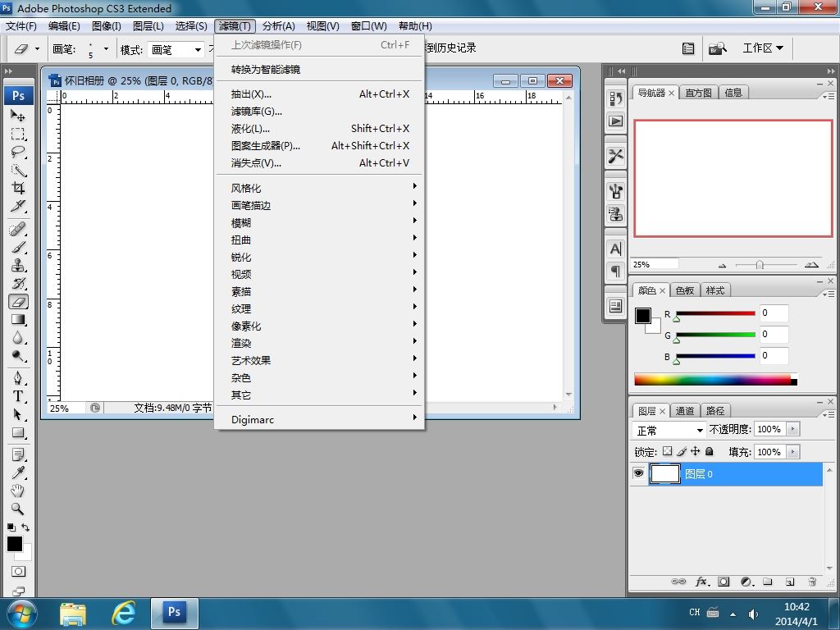
Task: Expand the 模糊 submenu
Action: (x=319, y=222)
